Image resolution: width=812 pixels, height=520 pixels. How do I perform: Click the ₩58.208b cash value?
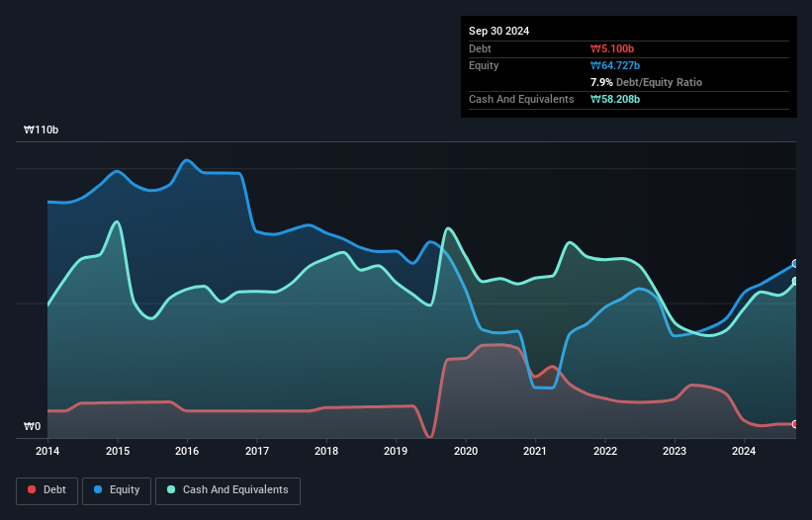click(615, 99)
